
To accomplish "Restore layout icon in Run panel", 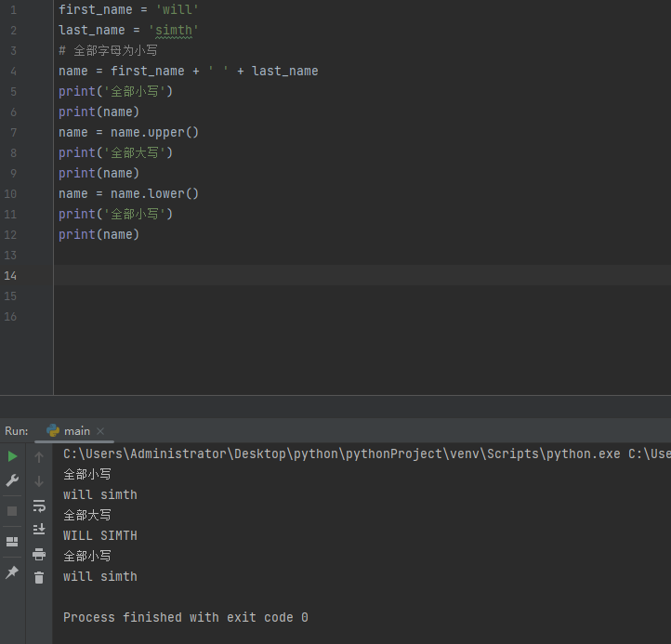I will click(12, 542).
